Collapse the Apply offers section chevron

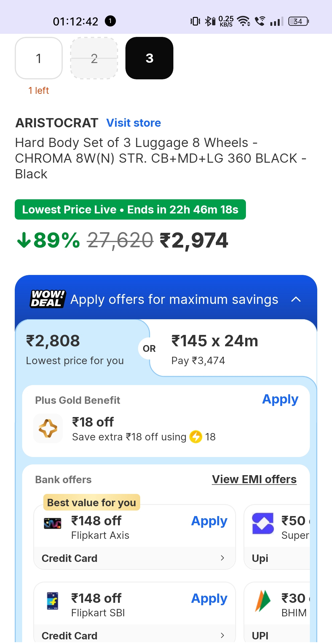(x=296, y=299)
